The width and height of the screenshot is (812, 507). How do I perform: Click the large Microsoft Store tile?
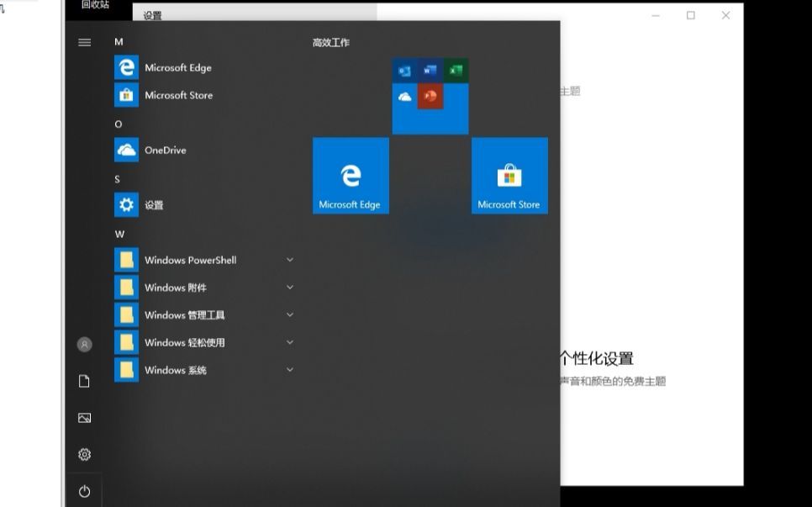509,176
